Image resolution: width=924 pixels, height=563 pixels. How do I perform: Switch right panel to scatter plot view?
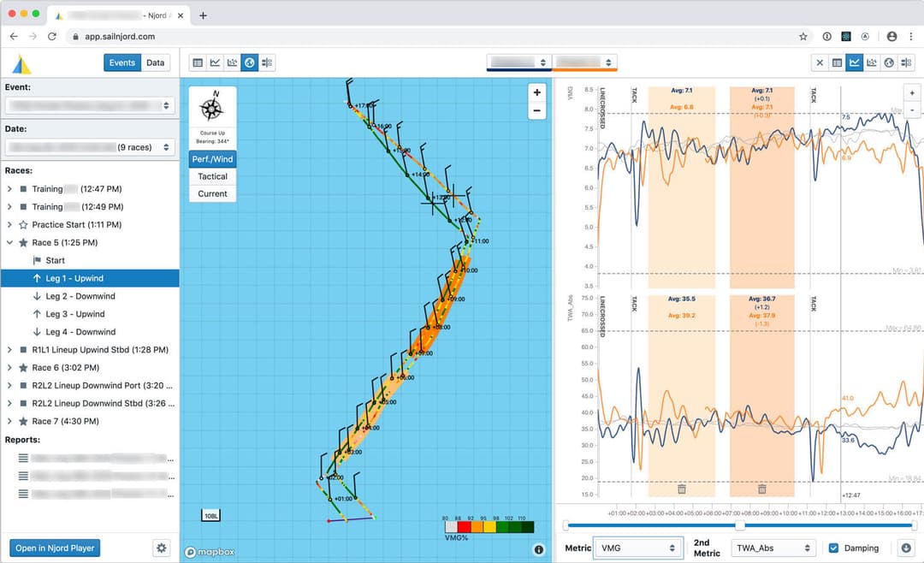pyautogui.click(x=872, y=62)
